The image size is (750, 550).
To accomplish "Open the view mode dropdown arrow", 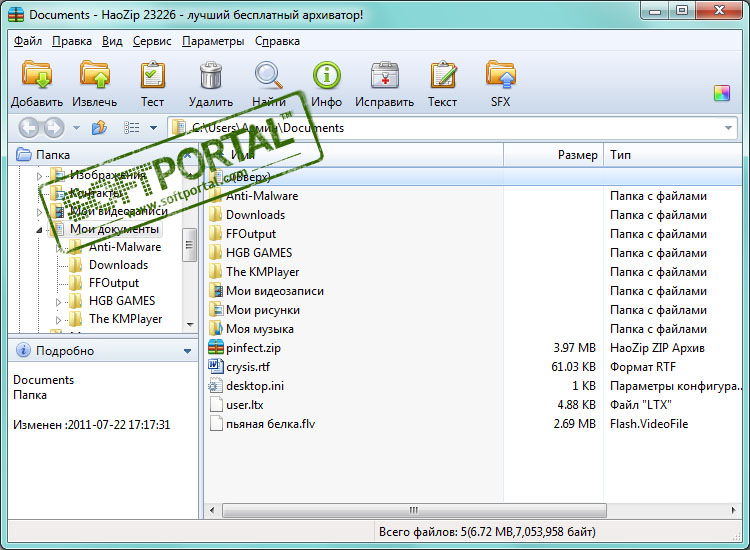I will click(154, 128).
